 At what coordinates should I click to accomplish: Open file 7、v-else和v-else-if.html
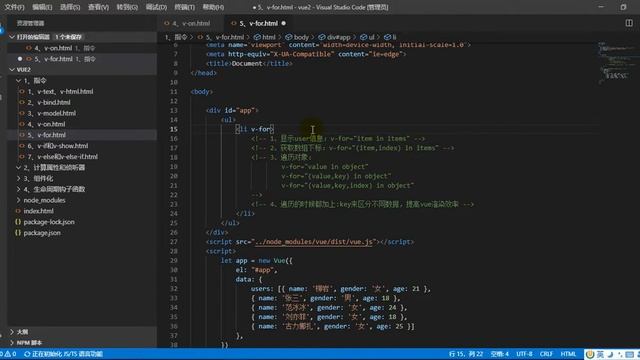[x=82, y=156]
